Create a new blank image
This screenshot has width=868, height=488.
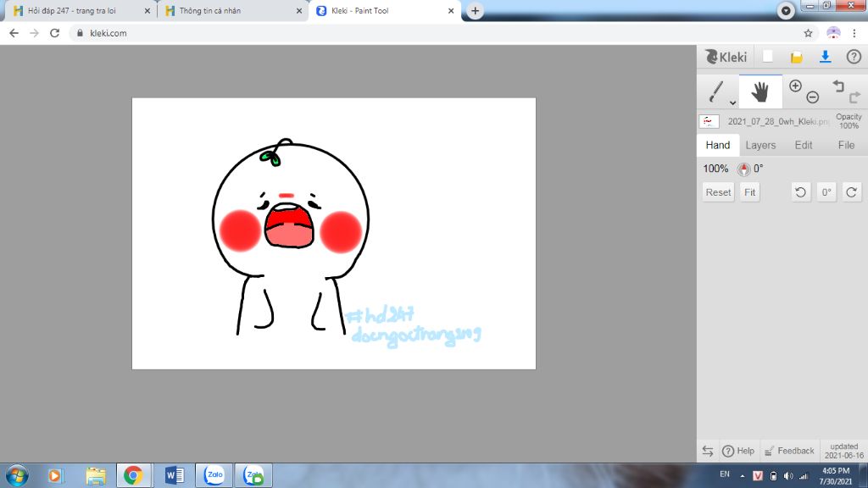coord(768,57)
